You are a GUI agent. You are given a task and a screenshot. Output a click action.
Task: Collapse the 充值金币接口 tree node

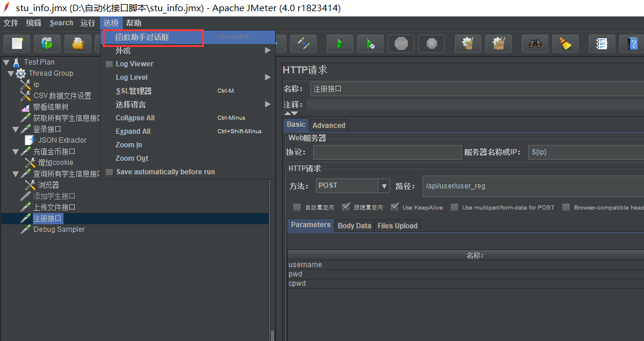point(16,151)
